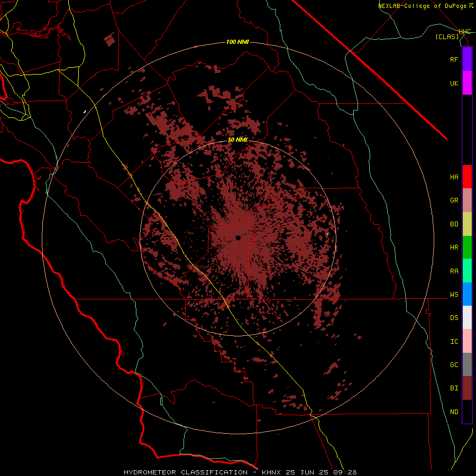
Task: Click the 100 NMI range ring label
Action: click(x=237, y=42)
